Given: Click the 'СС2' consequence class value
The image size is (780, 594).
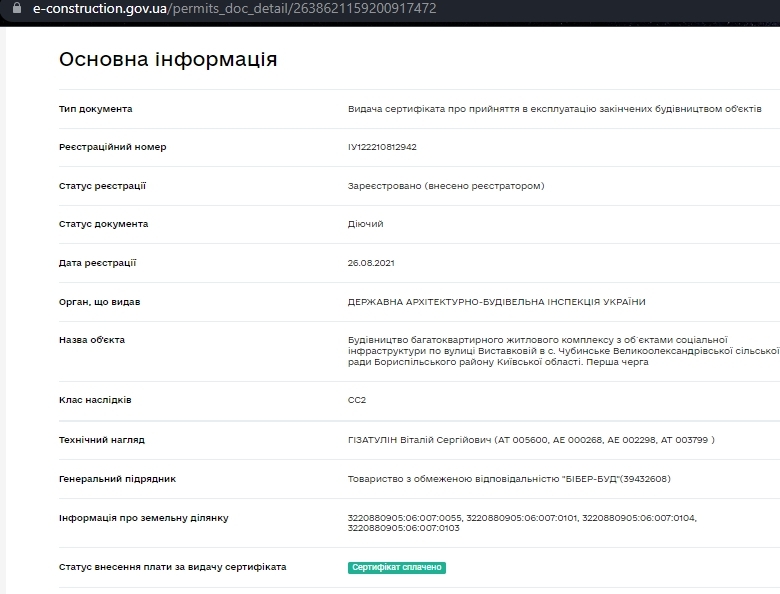Looking at the screenshot, I should click(x=357, y=400).
